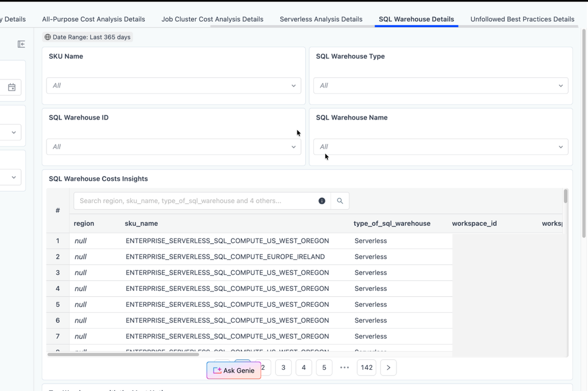Collapse the left filter sidebar panel icon
Screen dimensions: 588x391
[x=21, y=44]
